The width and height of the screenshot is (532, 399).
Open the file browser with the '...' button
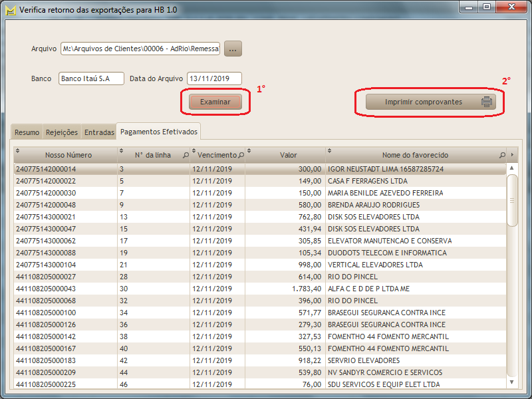point(233,49)
